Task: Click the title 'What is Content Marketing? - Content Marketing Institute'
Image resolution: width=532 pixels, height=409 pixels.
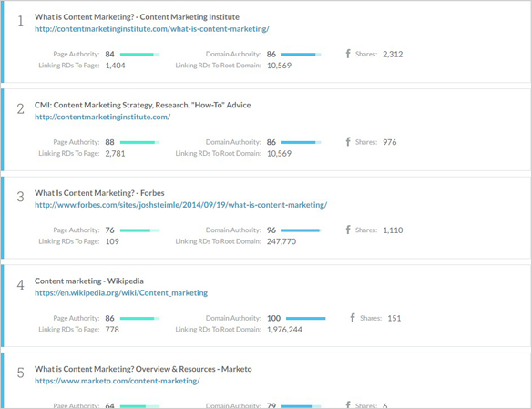Action: [137, 17]
